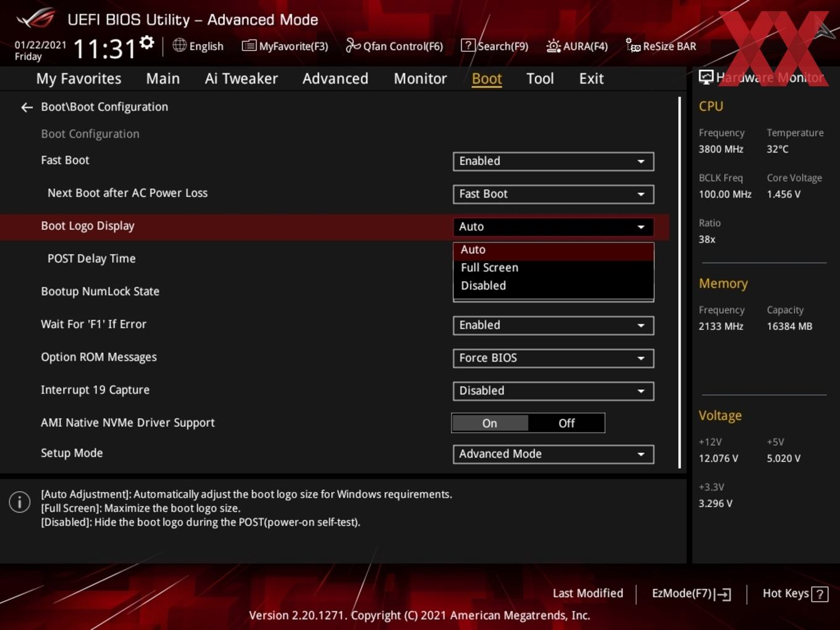Open the Ai Tweaker tab

point(241,78)
